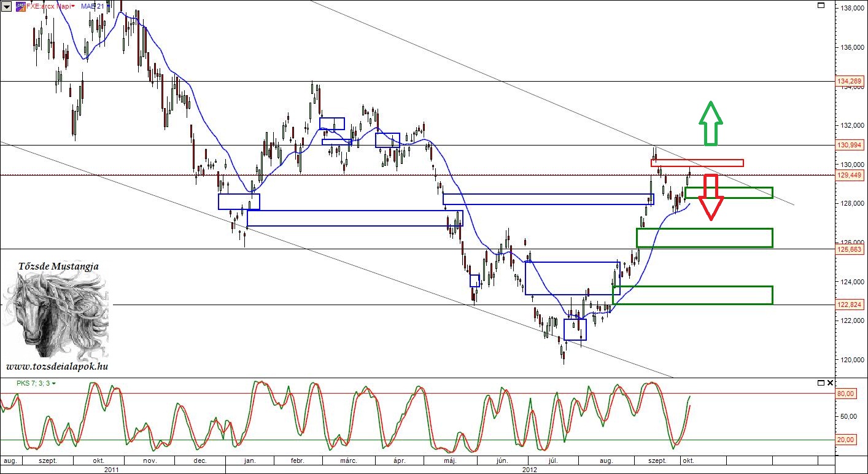This screenshot has height=474, width=868.
Task: Select the 80,00 overbought level label
Action: click(x=846, y=394)
